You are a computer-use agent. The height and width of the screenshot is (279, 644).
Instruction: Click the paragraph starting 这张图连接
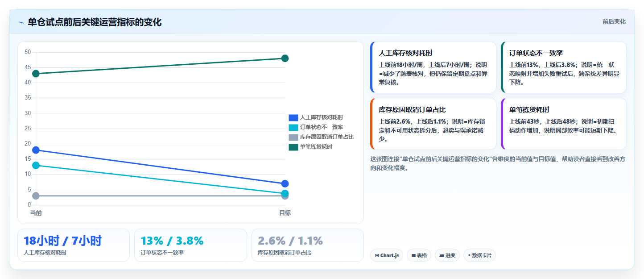pos(498,163)
